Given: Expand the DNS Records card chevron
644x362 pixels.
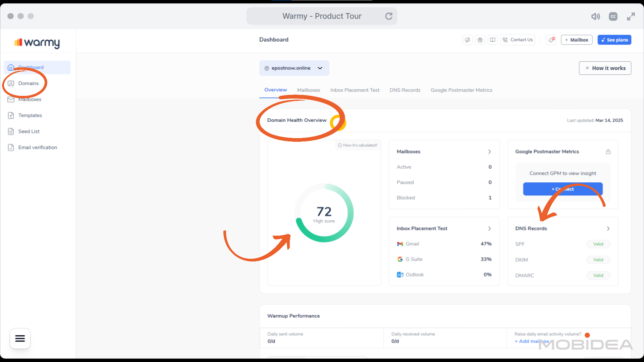Looking at the screenshot, I should pos(608,229).
